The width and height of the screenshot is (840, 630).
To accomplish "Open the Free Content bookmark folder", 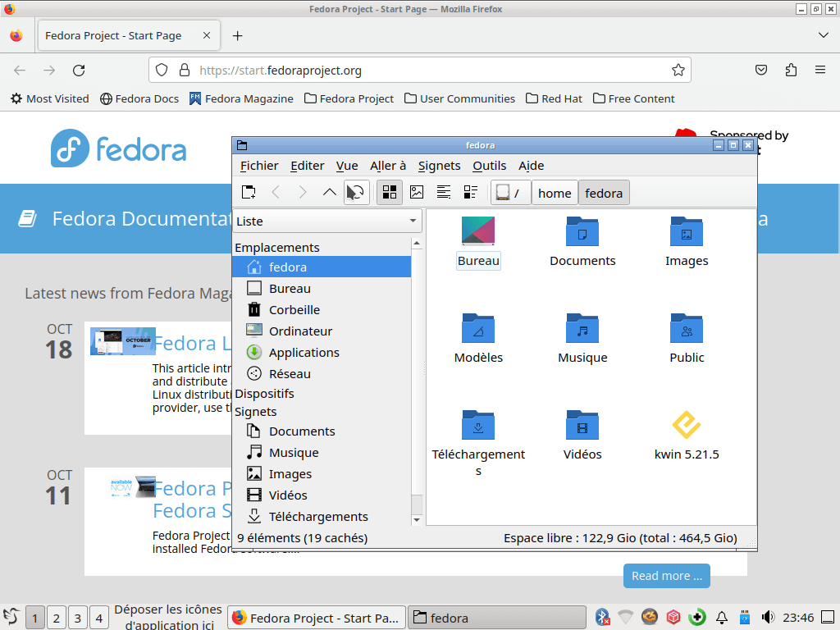I will click(634, 98).
